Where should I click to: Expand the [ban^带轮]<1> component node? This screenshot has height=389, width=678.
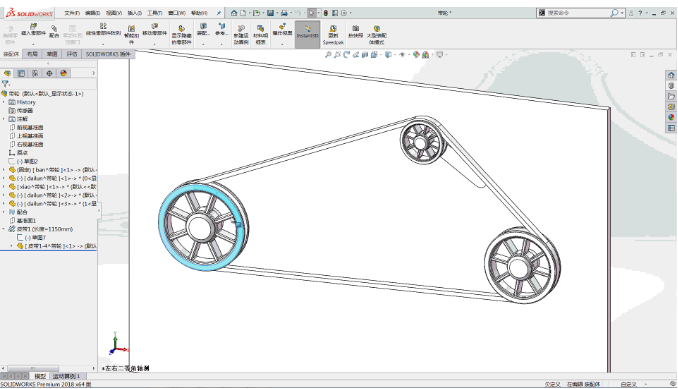[4, 170]
